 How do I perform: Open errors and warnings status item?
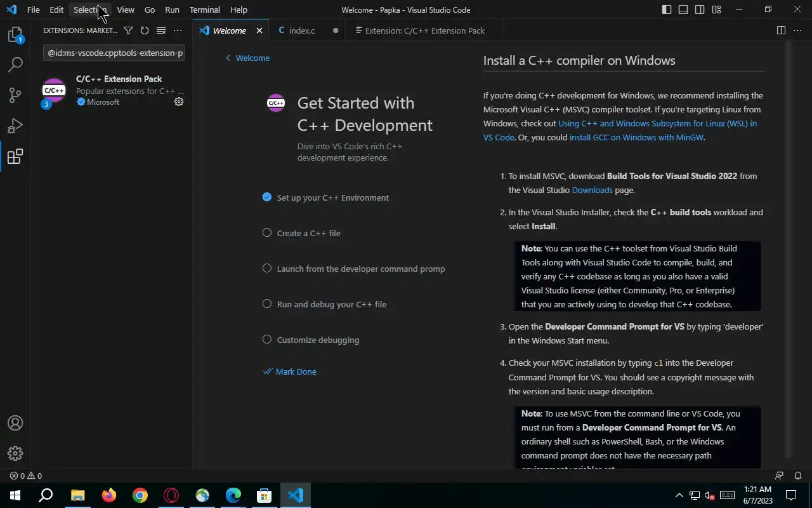point(26,476)
